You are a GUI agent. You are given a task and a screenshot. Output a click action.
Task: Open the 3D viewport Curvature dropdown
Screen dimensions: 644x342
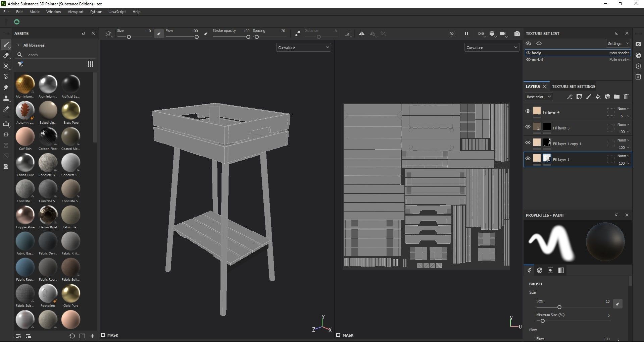click(x=303, y=48)
